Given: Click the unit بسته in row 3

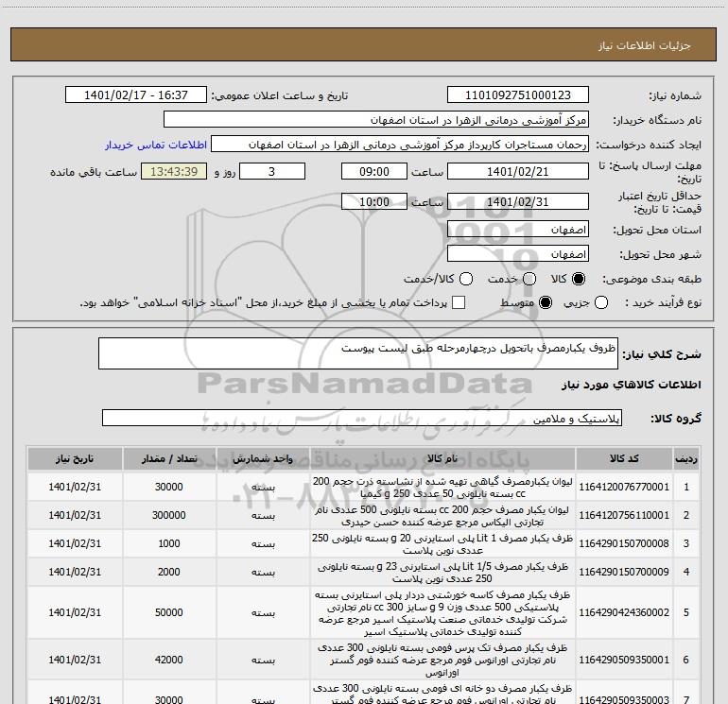Looking at the screenshot, I should [263, 544].
